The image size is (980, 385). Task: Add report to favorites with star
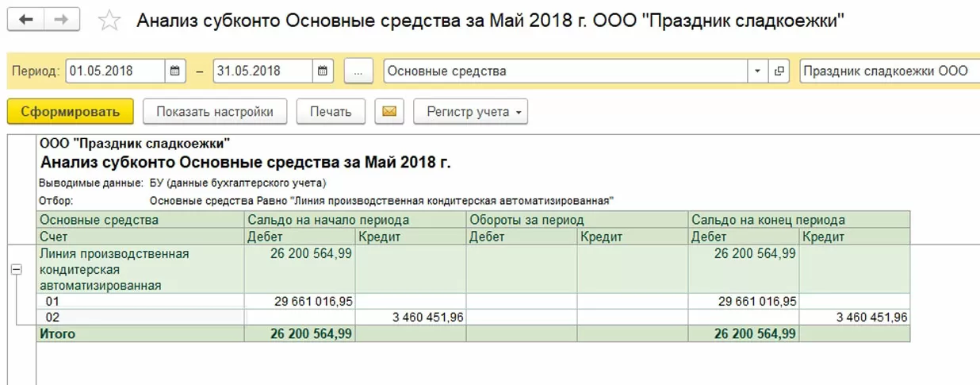109,21
